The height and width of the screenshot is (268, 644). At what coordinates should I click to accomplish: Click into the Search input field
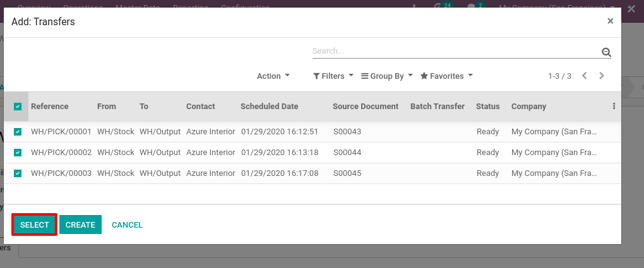(x=455, y=51)
